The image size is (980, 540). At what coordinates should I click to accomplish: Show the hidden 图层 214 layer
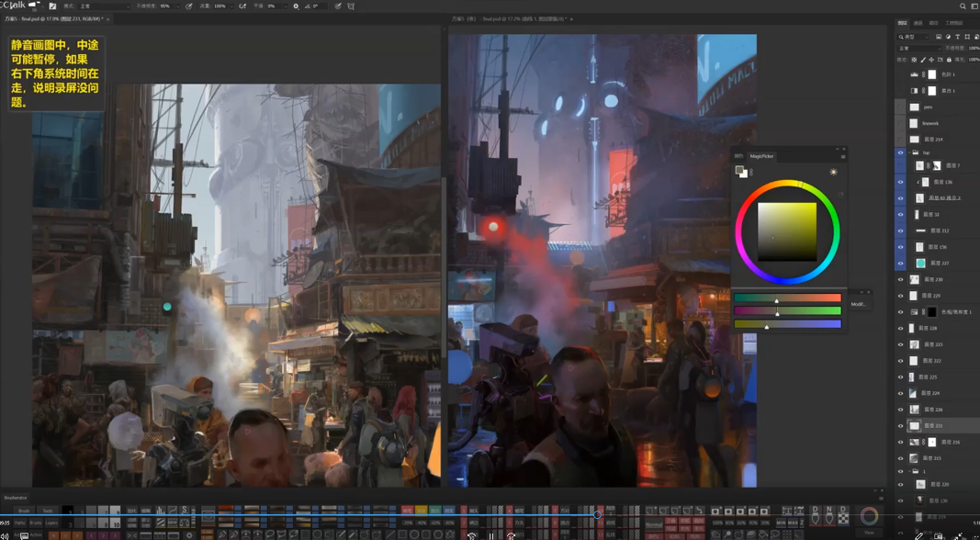[901, 140]
